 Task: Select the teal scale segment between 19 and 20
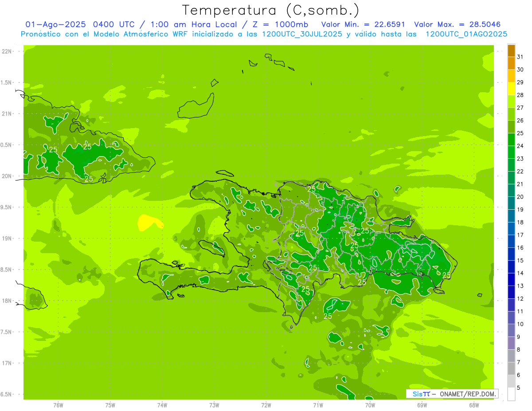pos(511,203)
